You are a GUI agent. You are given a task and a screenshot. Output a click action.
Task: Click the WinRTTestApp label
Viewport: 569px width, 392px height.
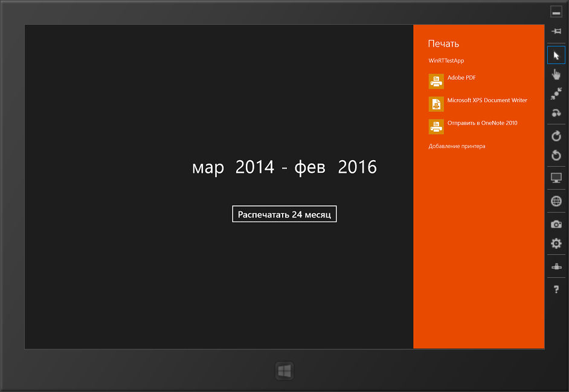pyautogui.click(x=446, y=60)
